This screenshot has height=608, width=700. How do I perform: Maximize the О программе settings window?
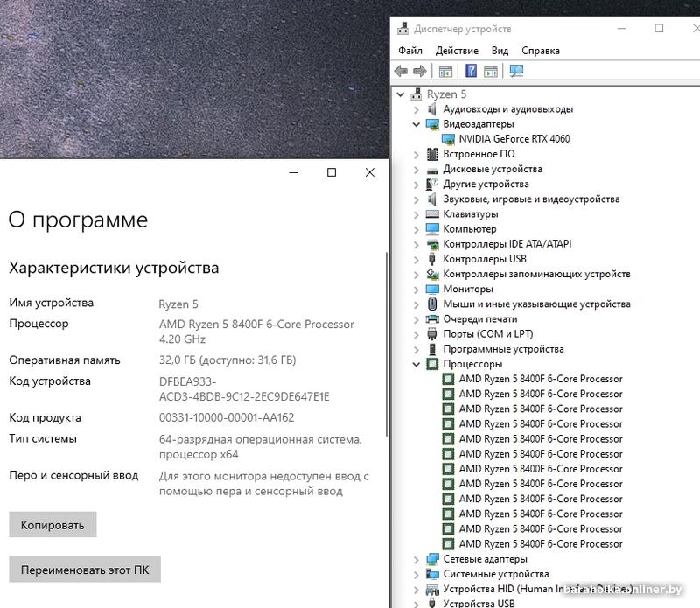[332, 172]
